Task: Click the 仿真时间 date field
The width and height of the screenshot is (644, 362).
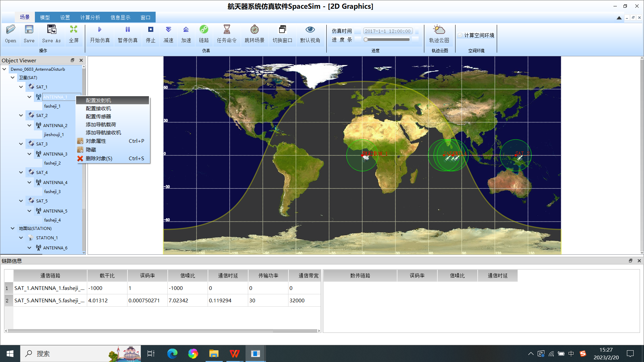Action: coord(388,31)
